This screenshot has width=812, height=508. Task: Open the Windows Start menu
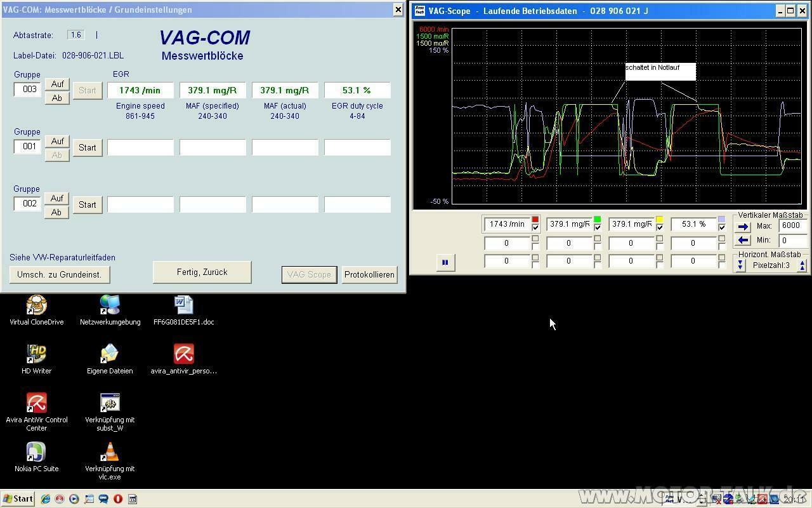tap(18, 499)
